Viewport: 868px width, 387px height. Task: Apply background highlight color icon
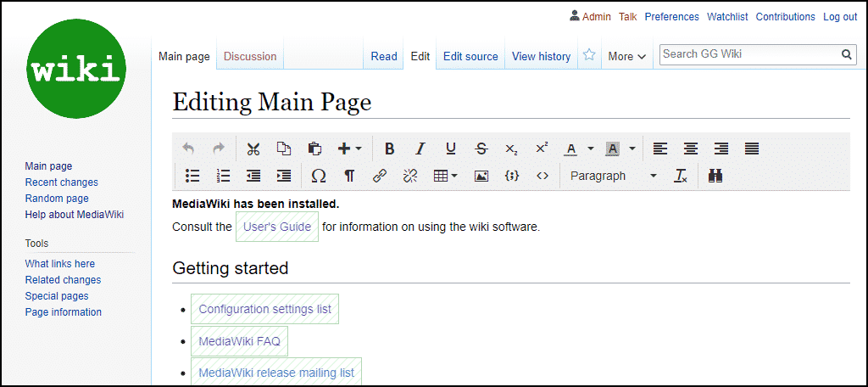[613, 149]
